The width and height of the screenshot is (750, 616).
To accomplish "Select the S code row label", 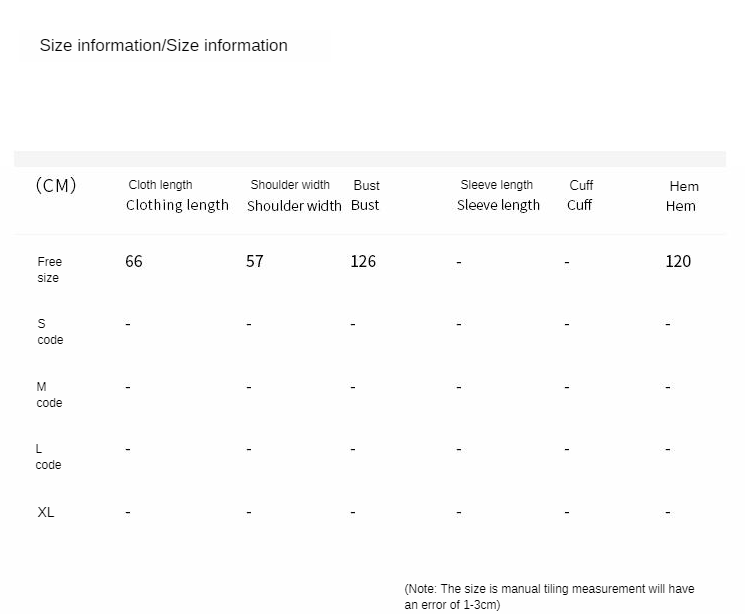I will [49, 331].
